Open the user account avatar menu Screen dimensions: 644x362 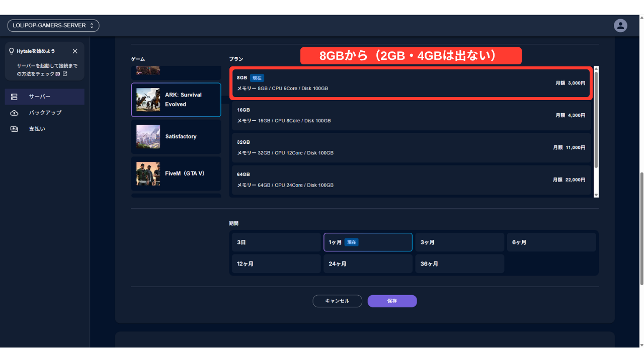pos(620,26)
